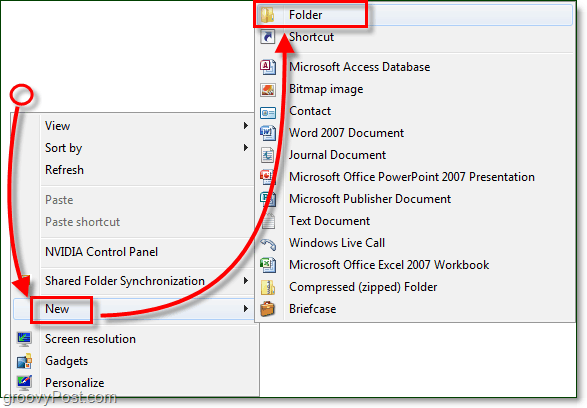
Task: Create a new Journal Document
Action: pyautogui.click(x=415, y=155)
